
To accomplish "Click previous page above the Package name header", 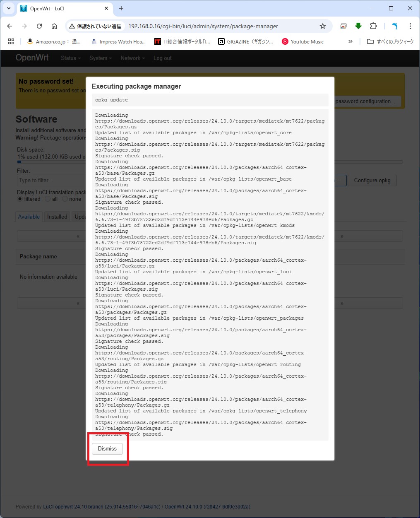I will 78,236.
